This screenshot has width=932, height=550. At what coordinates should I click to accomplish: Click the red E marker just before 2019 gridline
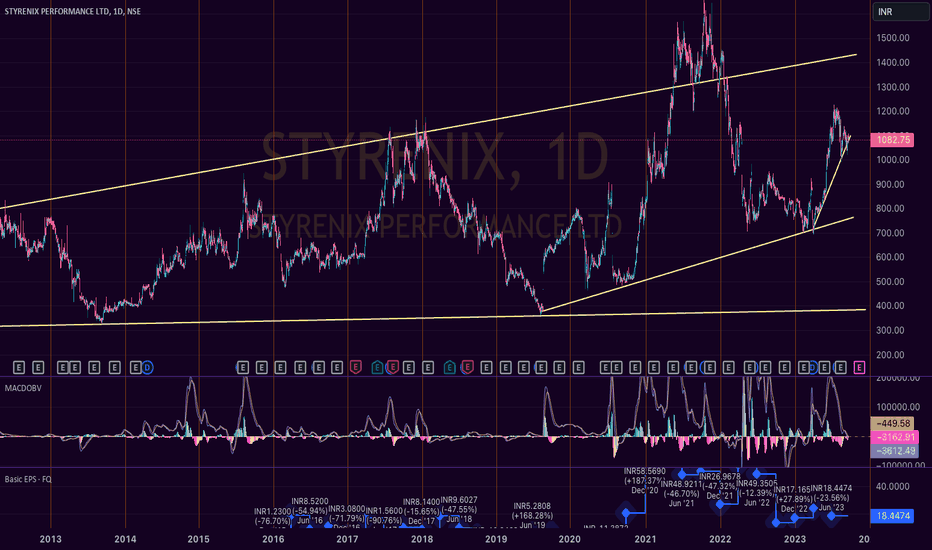(467, 367)
